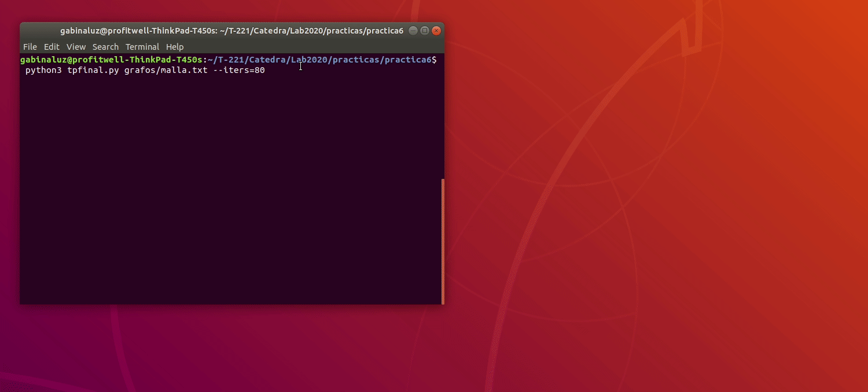Minimize the terminal window
The height and width of the screenshot is (392, 868).
413,31
